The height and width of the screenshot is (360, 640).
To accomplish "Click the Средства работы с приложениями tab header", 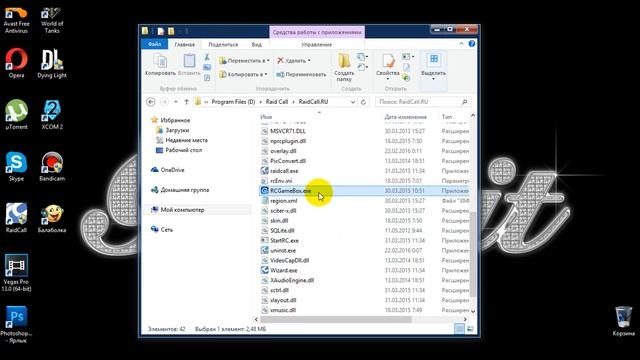I will [317, 32].
